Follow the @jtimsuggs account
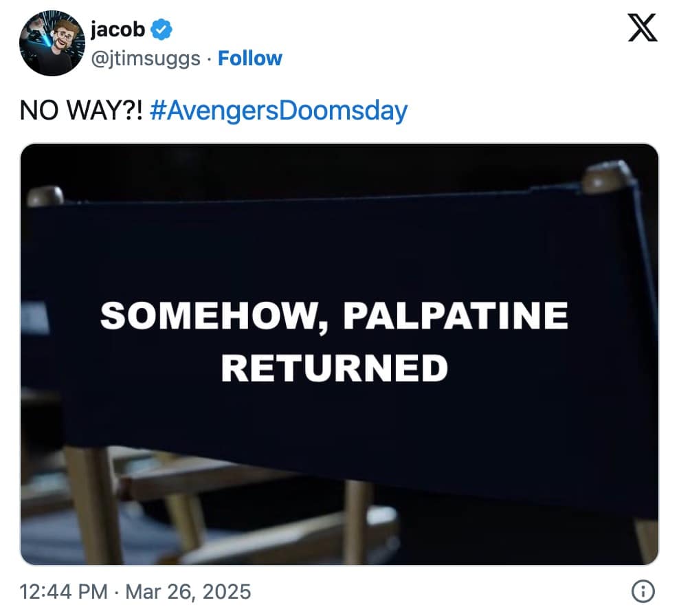Screen dimensions: 679x616 click(x=250, y=58)
